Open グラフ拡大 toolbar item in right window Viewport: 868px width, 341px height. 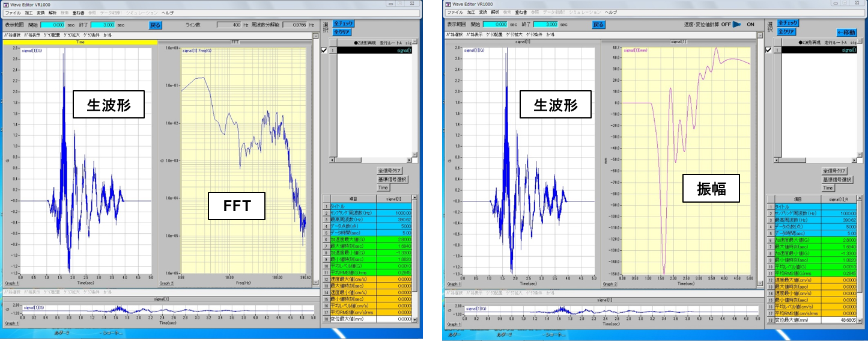tap(515, 35)
